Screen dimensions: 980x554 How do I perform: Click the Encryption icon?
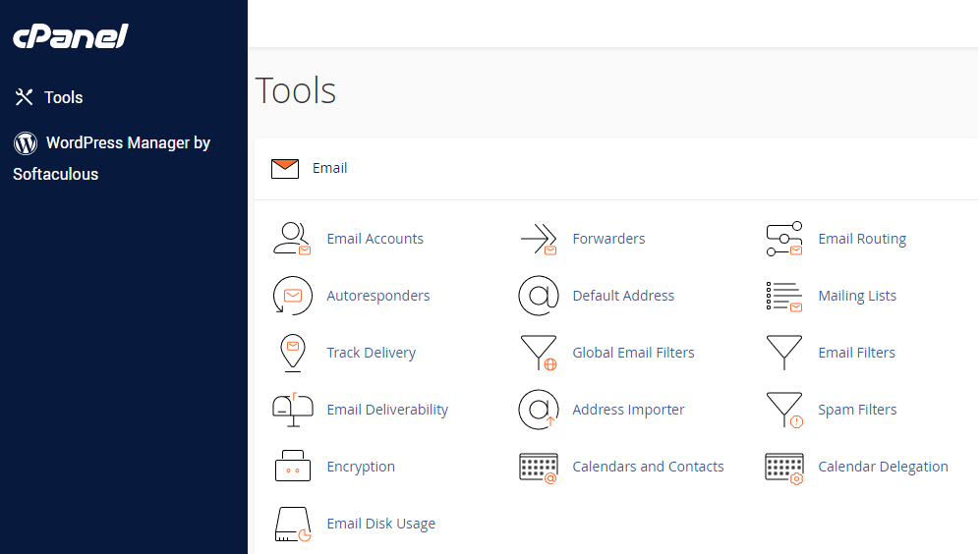click(291, 467)
